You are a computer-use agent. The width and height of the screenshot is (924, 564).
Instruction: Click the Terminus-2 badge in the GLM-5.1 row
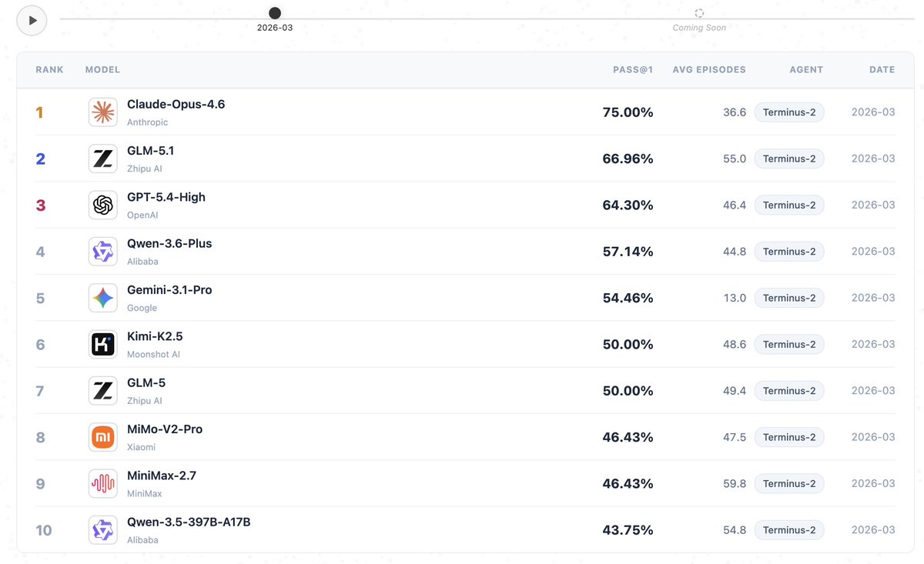[x=789, y=159]
